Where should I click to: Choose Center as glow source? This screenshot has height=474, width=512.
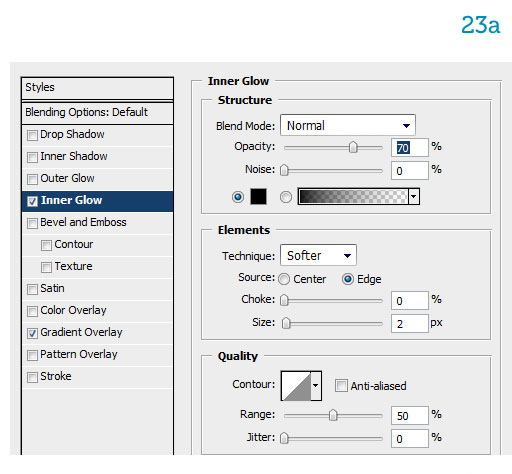pyautogui.click(x=284, y=279)
